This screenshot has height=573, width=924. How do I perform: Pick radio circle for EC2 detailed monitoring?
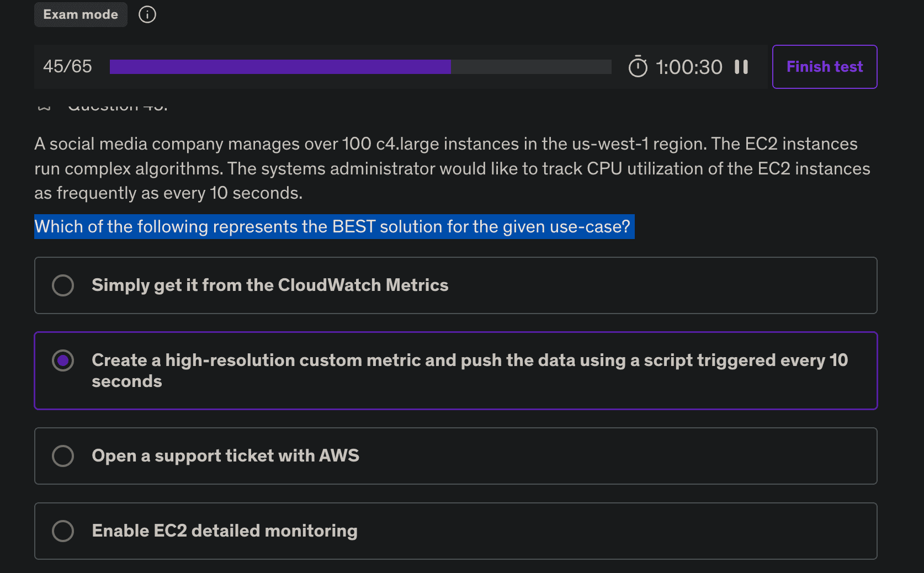click(x=63, y=531)
